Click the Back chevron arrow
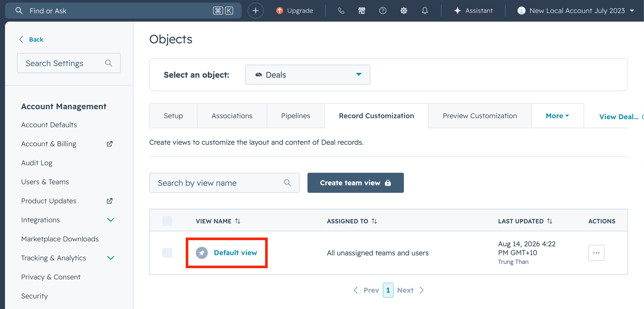 coord(21,39)
